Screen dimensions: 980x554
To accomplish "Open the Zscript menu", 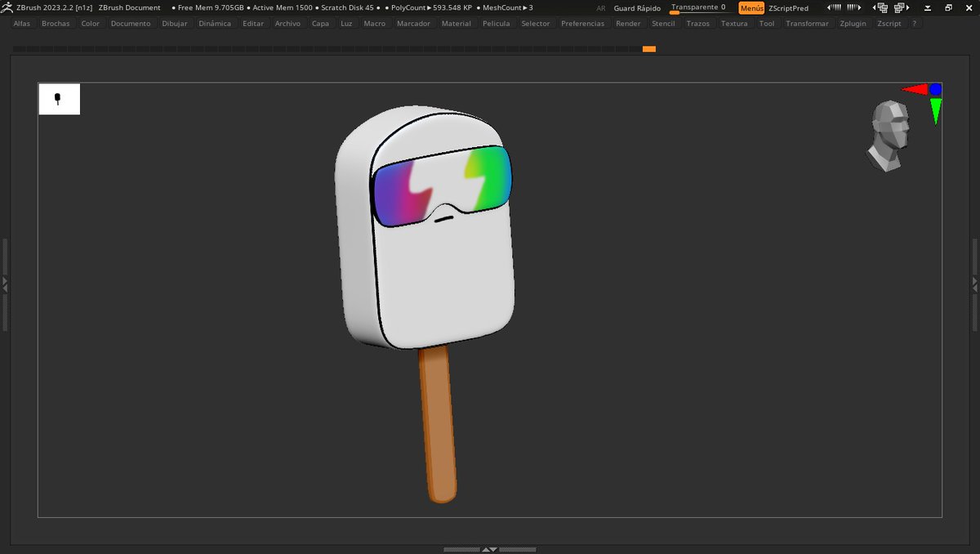I will (889, 24).
